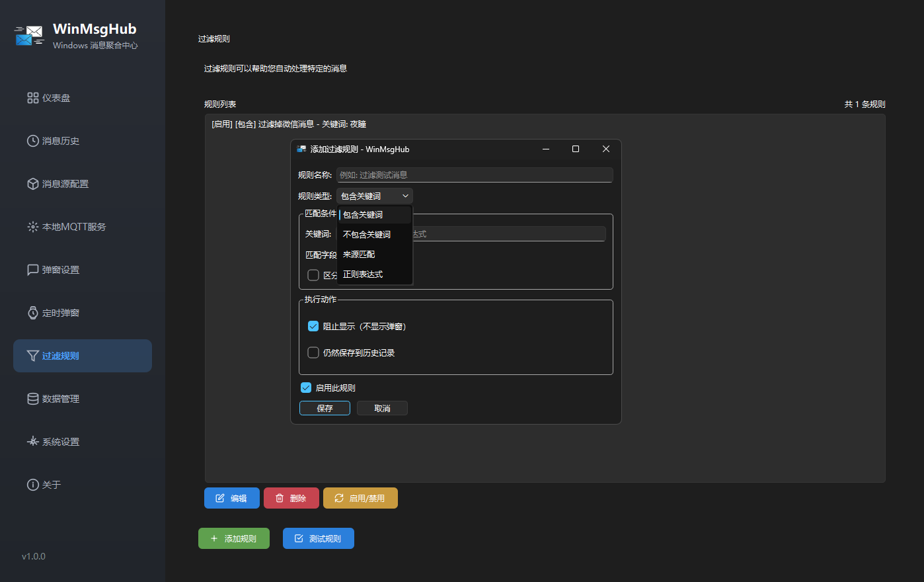Toggle the 启用此规则 checkbox
The width and height of the screenshot is (924, 582).
(x=306, y=388)
